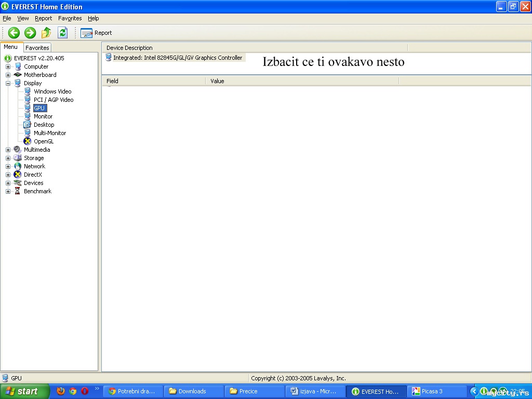Open the View menu

coord(23,18)
